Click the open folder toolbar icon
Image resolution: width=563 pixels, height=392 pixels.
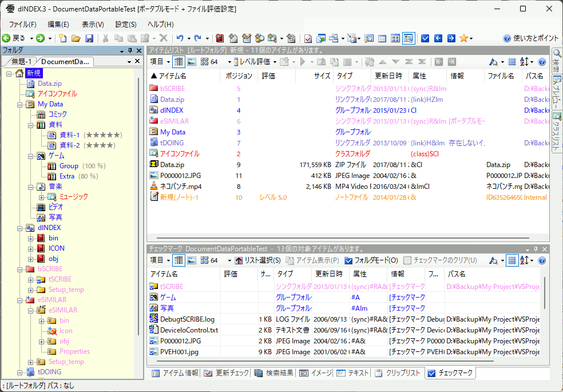tap(76, 38)
